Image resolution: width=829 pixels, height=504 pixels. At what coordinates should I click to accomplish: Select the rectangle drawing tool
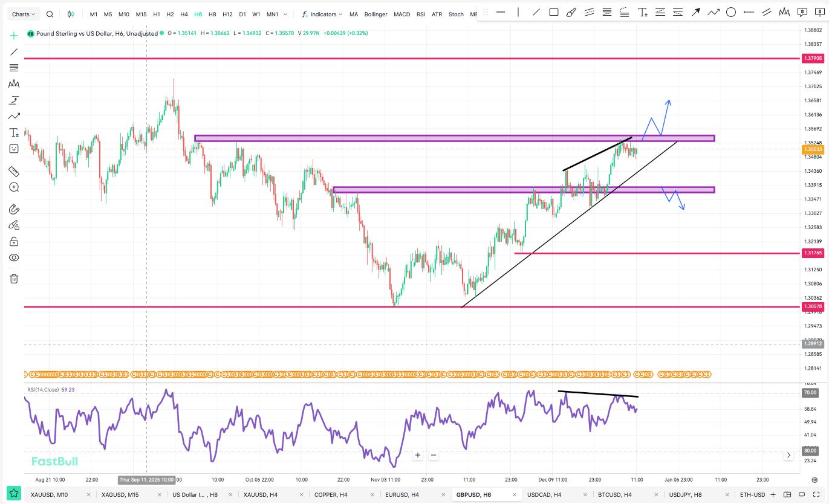tap(553, 12)
